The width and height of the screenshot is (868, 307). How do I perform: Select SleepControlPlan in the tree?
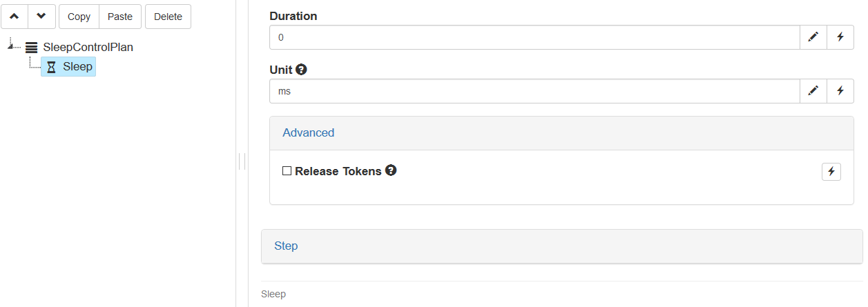(x=88, y=48)
